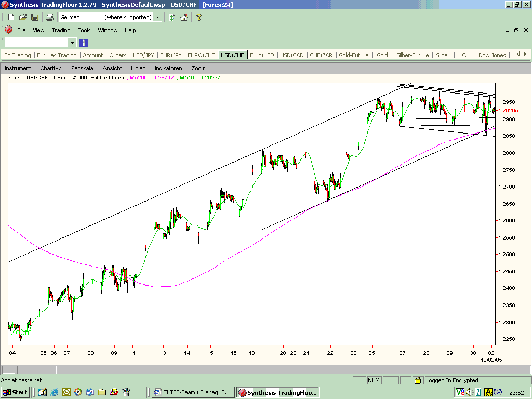This screenshot has width=532, height=399.
Task: Click the green Zoom label in chart corner
Action: click(21, 332)
